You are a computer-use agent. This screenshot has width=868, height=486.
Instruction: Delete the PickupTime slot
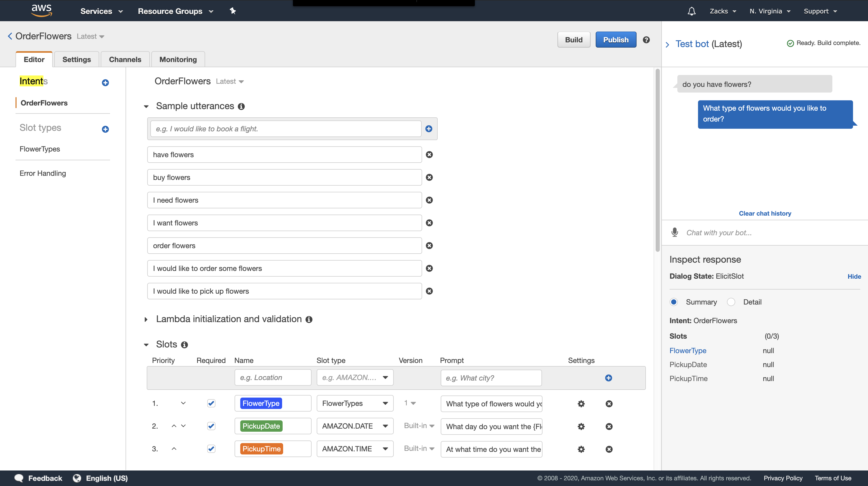click(609, 449)
